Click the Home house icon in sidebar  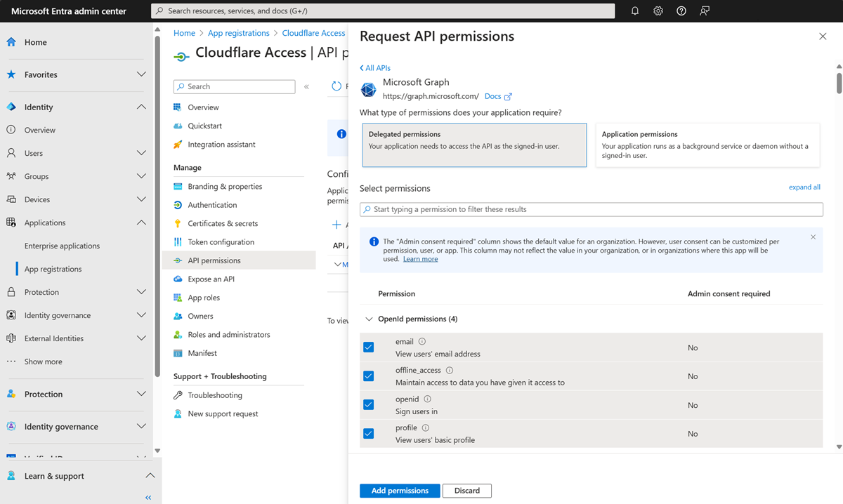click(11, 42)
